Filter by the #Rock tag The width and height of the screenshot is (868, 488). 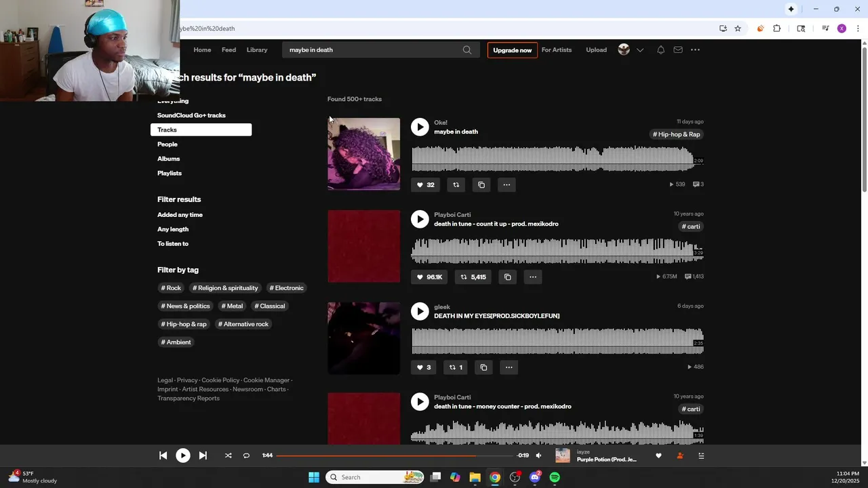point(171,288)
